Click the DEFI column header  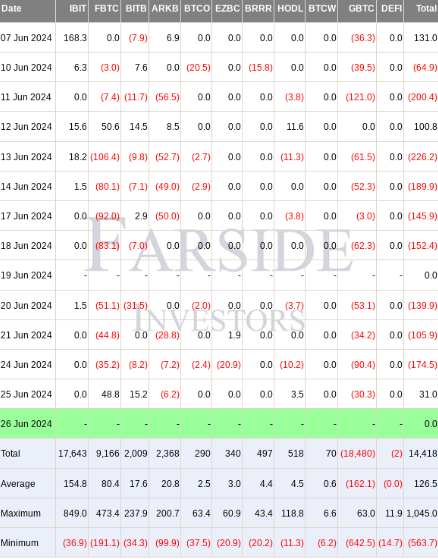coord(391,9)
